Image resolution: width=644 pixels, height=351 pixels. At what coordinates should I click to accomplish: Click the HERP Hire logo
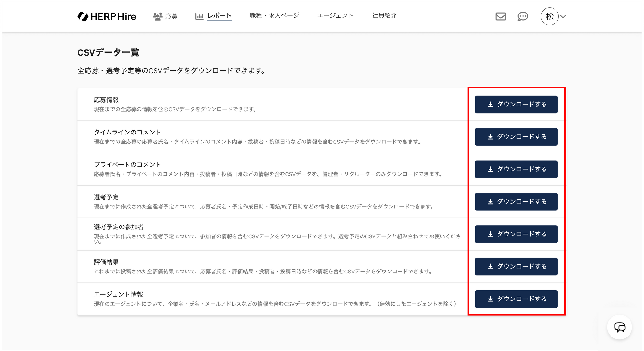point(107,16)
